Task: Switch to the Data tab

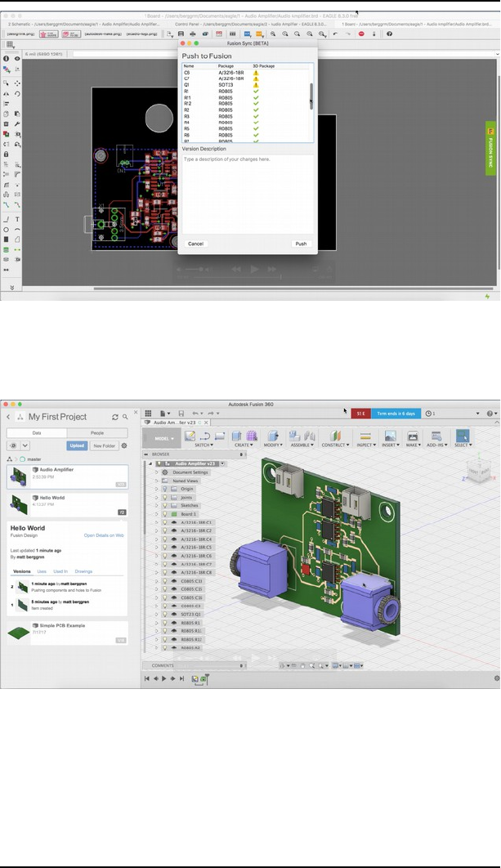Action: [x=37, y=433]
